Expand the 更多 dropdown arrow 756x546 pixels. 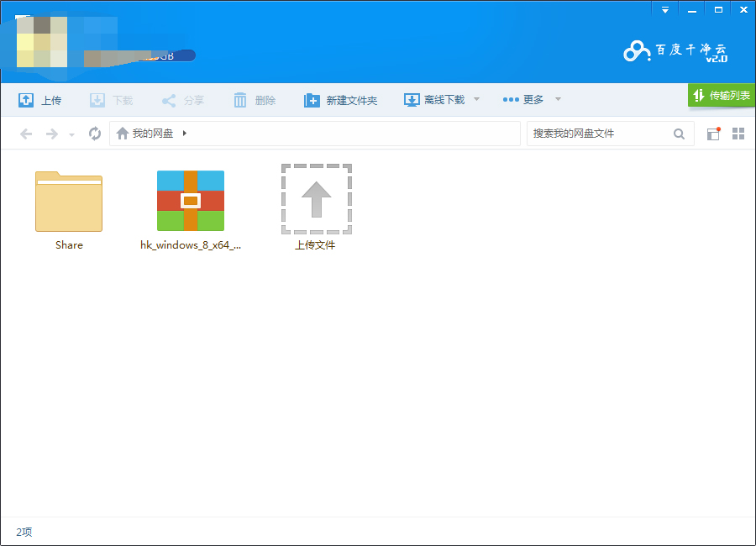pos(558,99)
